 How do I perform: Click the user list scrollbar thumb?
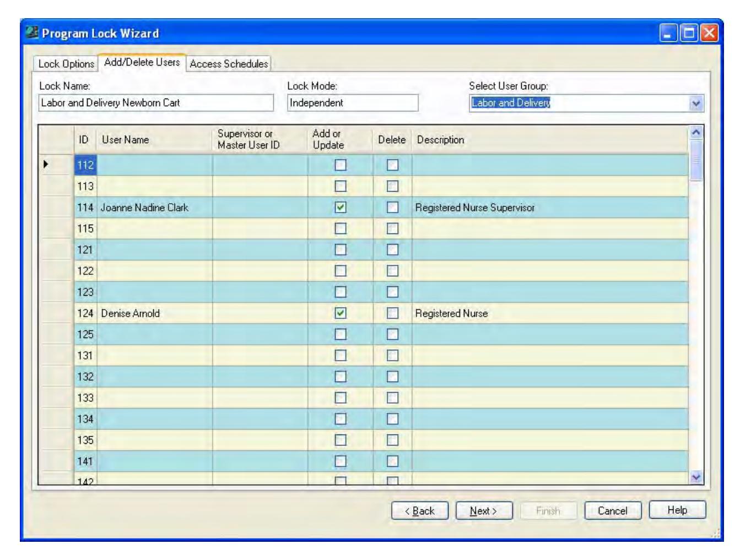point(696,160)
